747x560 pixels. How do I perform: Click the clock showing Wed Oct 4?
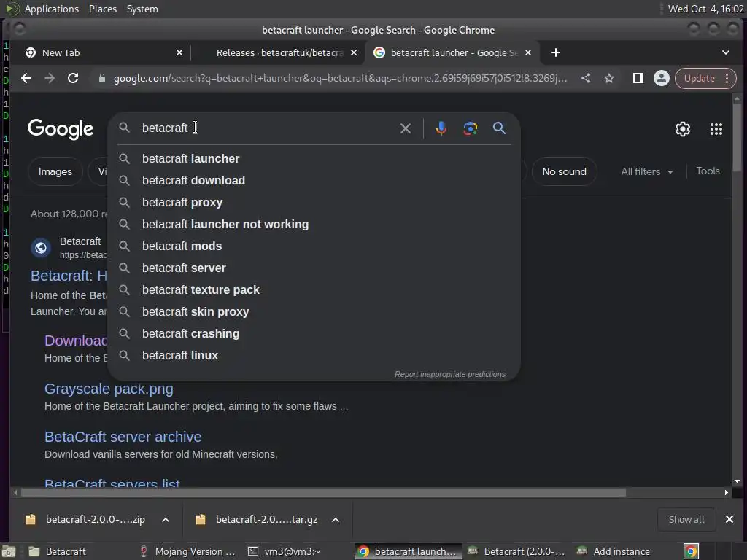pyautogui.click(x=705, y=9)
